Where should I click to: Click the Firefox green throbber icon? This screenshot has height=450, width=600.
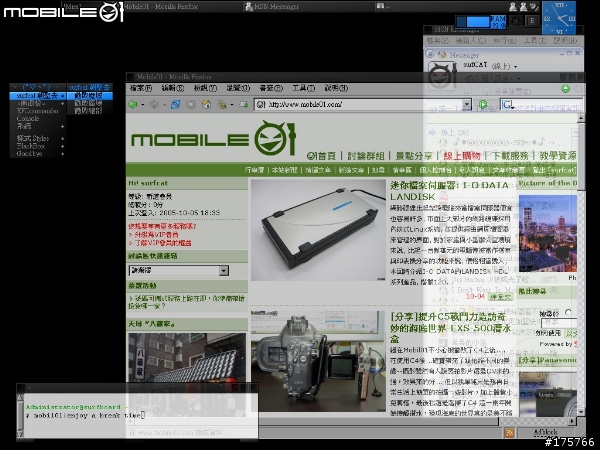tap(566, 89)
